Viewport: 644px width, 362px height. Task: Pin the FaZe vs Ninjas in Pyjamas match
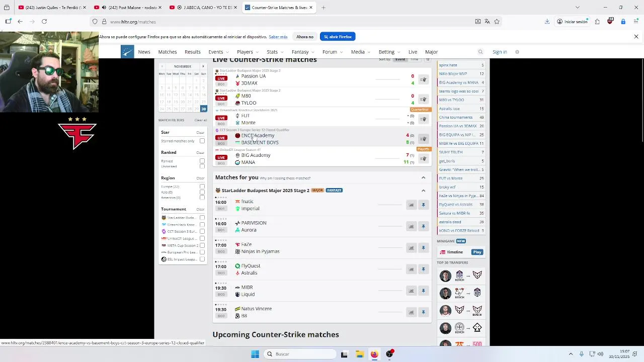[x=423, y=247]
